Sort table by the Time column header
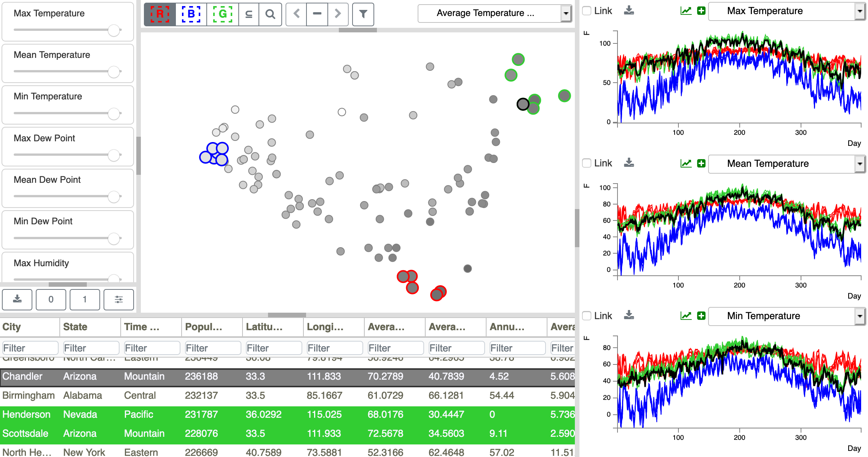Image resolution: width=868 pixels, height=457 pixels. [x=151, y=327]
